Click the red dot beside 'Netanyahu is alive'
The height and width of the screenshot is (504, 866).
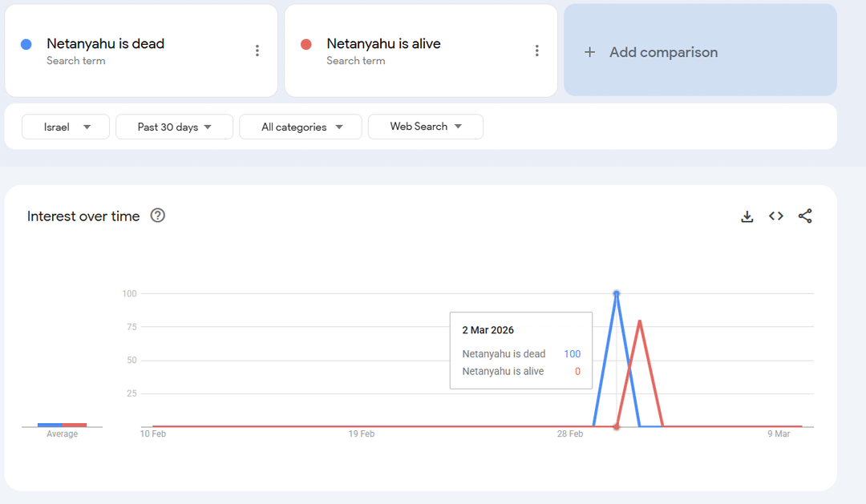(306, 44)
